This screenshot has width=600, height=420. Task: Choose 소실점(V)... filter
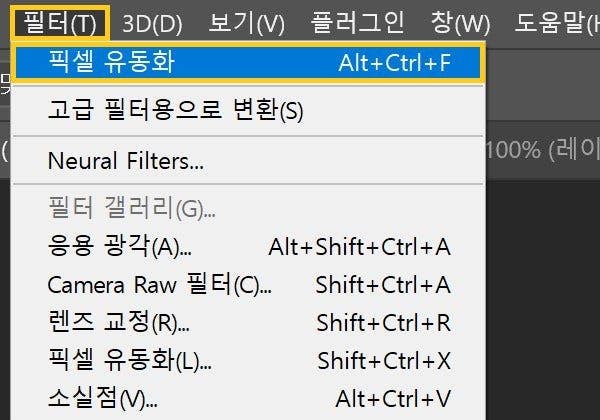pyautogui.click(x=102, y=398)
